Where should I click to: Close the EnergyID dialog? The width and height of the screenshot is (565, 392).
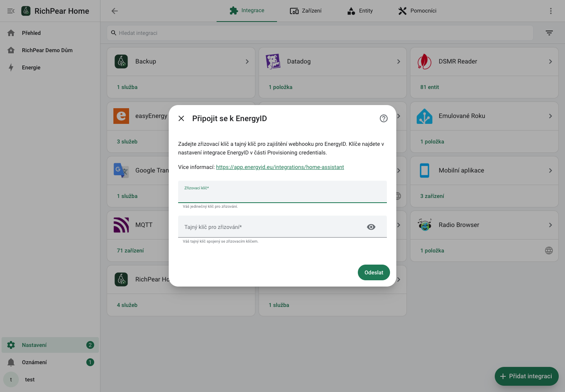coord(181,118)
